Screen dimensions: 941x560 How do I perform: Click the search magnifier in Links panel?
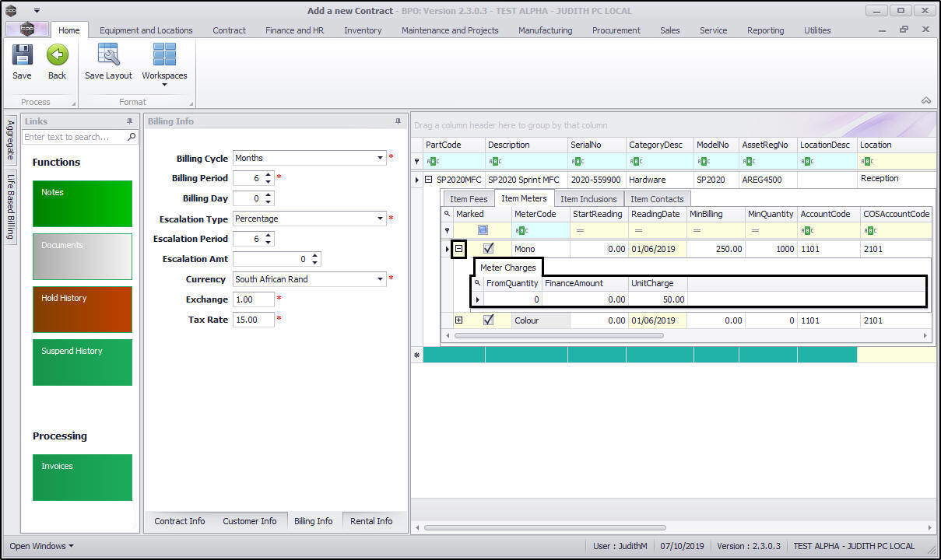pyautogui.click(x=132, y=137)
